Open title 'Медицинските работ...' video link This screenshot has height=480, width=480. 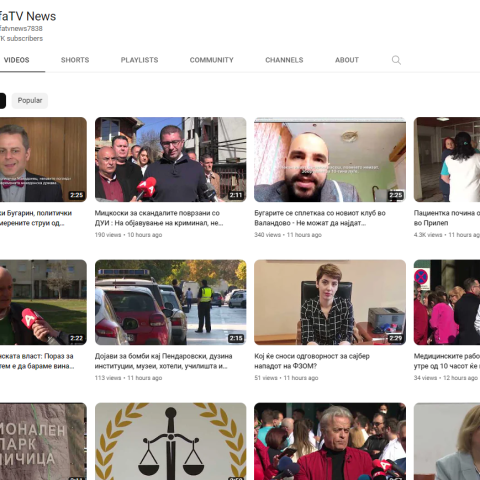(x=447, y=361)
